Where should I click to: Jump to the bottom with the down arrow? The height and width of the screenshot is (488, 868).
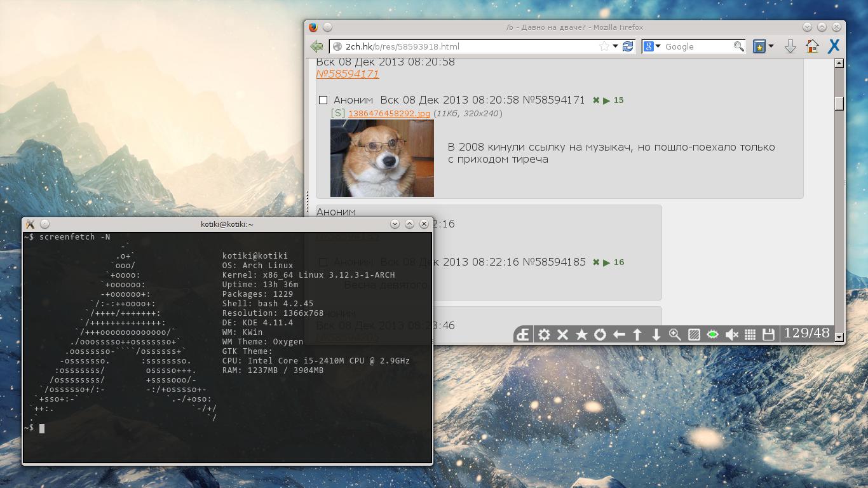[656, 334]
